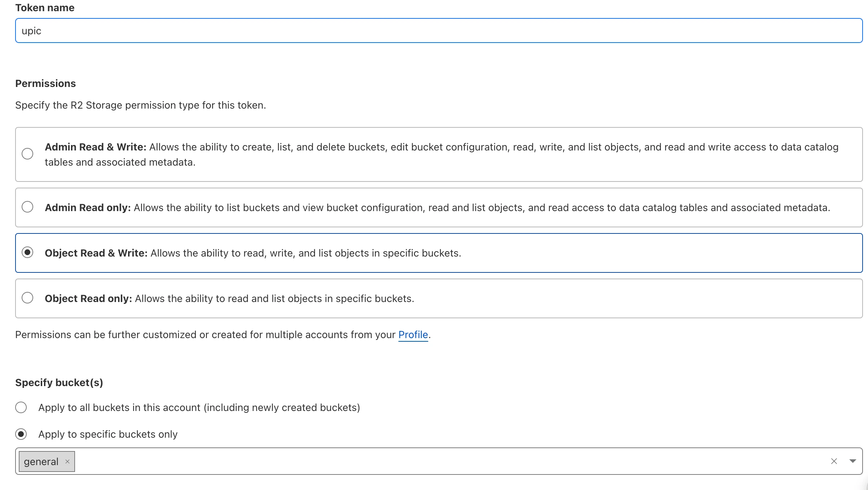Toggle Object Read & Write radio button
Screen dimensions: 868x490
click(x=27, y=252)
